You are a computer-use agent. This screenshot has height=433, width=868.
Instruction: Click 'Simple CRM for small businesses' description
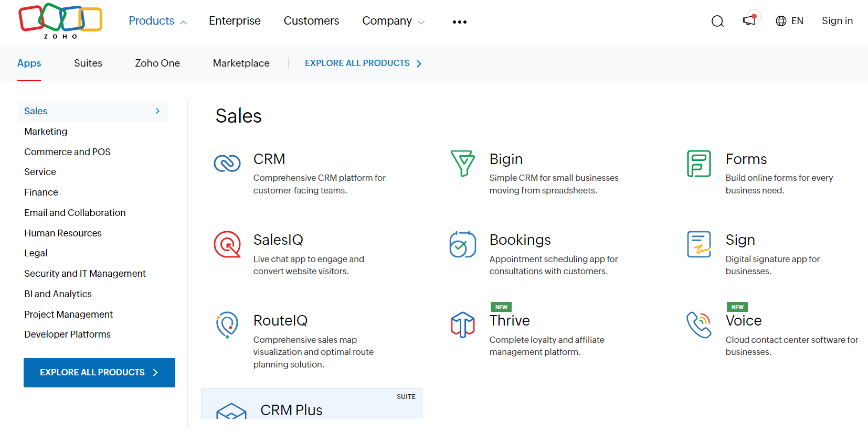pyautogui.click(x=554, y=184)
